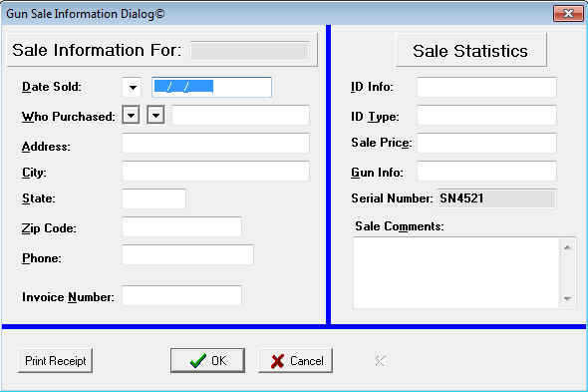The image size is (588, 392).
Task: Open first Who Purchased dropdown arrow
Action: coord(131,115)
